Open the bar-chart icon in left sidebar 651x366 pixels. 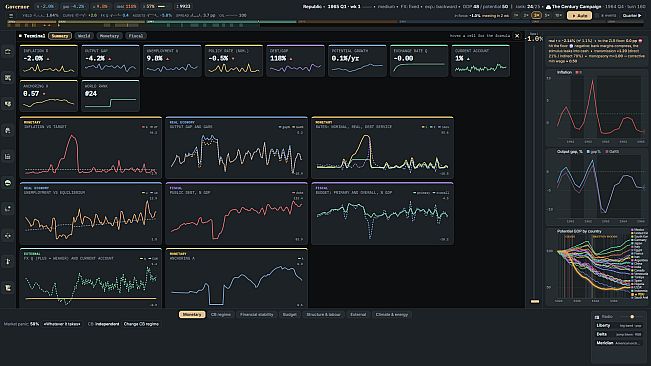(x=7, y=156)
